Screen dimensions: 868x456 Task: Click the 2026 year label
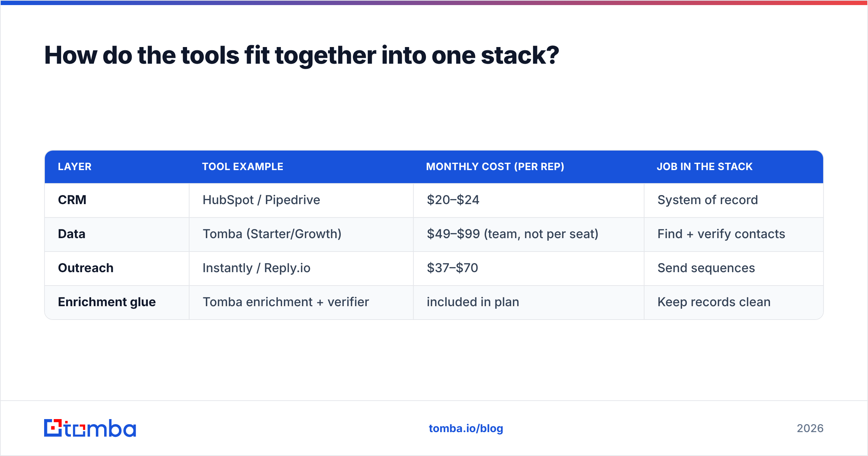(x=810, y=428)
